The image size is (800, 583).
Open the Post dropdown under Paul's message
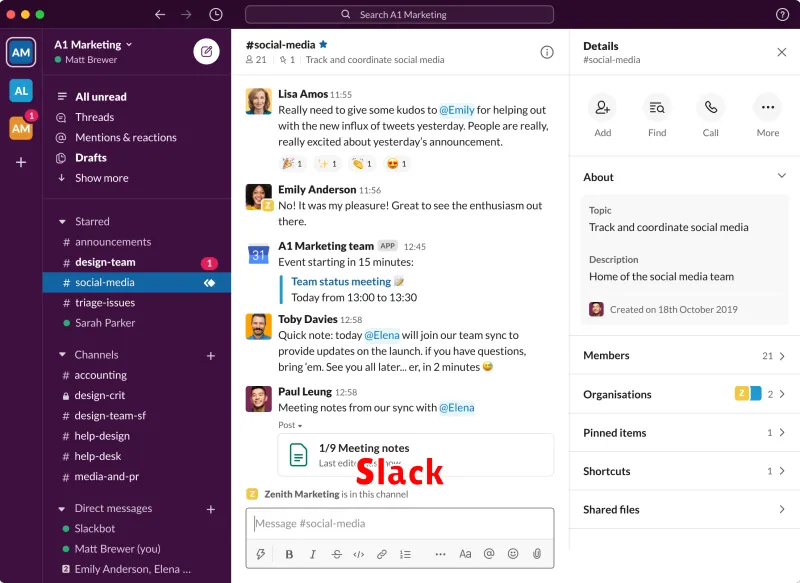[x=290, y=425]
